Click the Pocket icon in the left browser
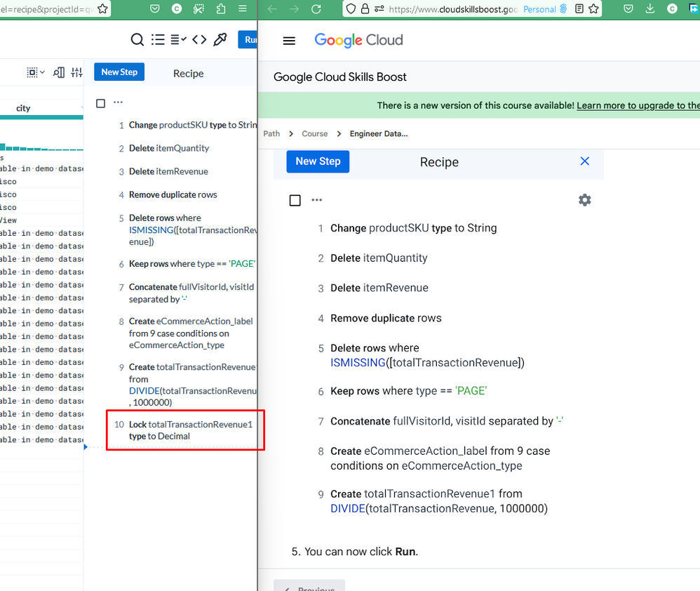700x591 pixels. [155, 9]
